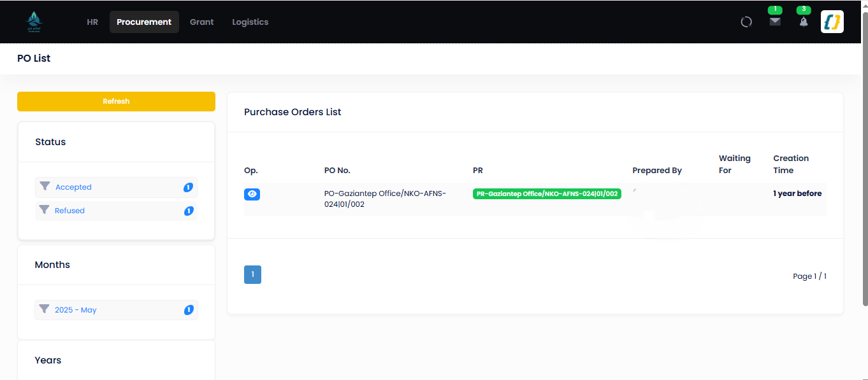This screenshot has height=380, width=868.
Task: Open the notifications bell icon
Action: pos(804,22)
